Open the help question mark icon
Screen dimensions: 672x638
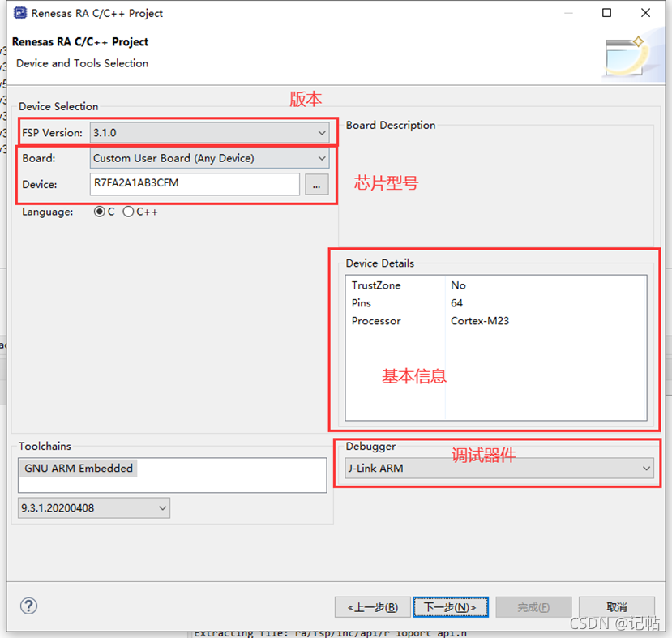pyautogui.click(x=28, y=606)
